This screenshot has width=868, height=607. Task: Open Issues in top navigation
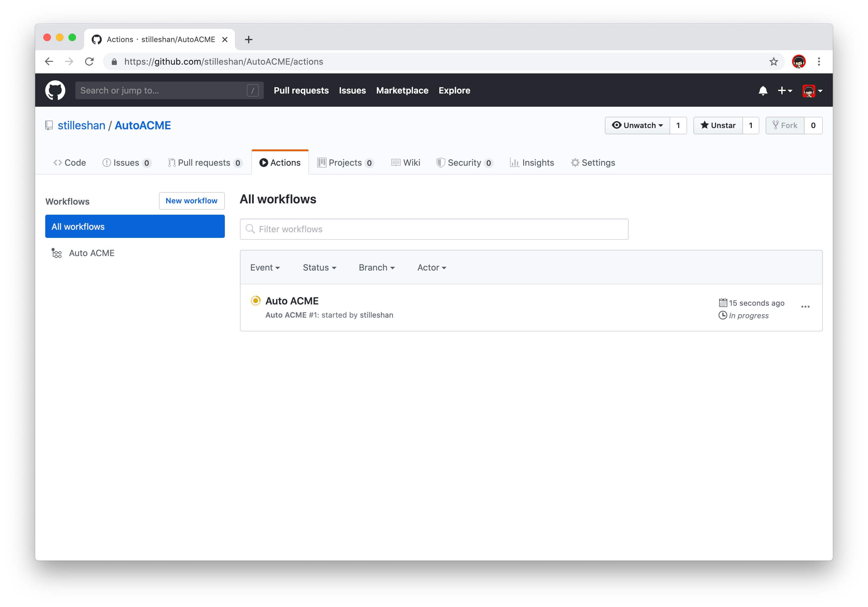(352, 91)
